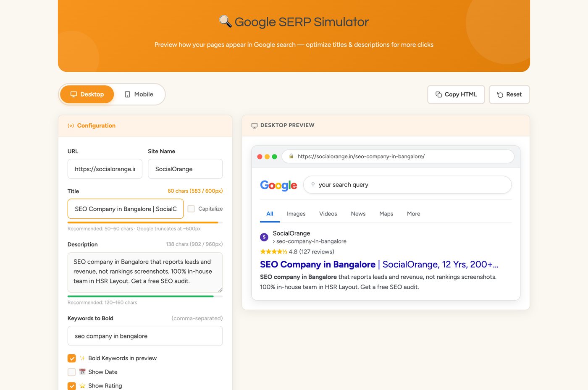Click the yellow star rating in result
The height and width of the screenshot is (390, 588).
pos(273,252)
